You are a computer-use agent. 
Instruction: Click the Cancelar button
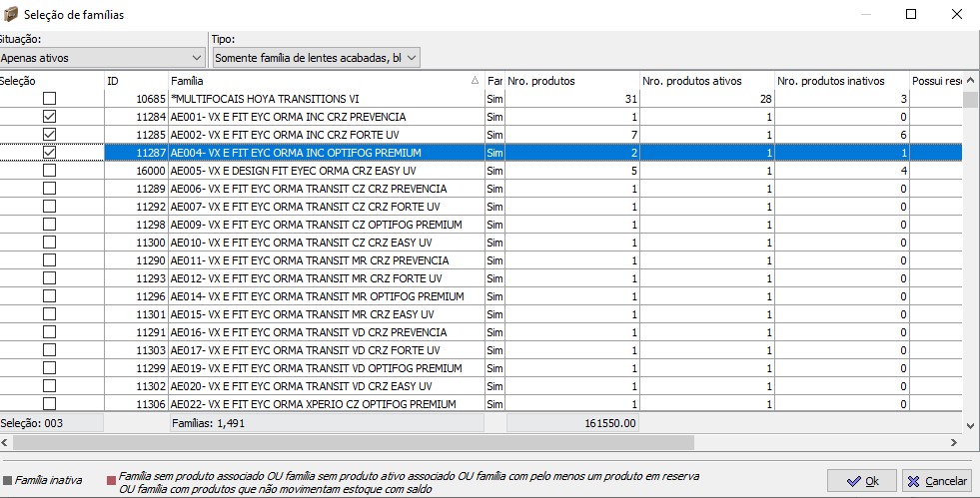(x=937, y=481)
